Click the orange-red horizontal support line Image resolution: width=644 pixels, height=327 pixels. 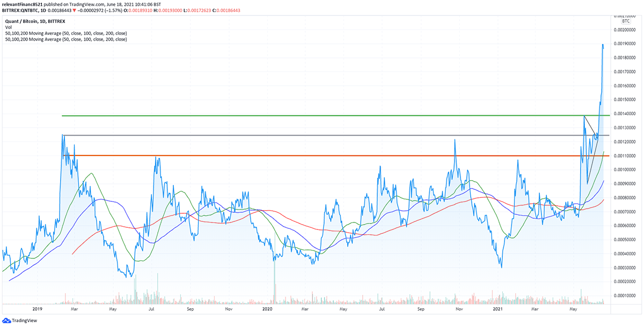(x=322, y=156)
